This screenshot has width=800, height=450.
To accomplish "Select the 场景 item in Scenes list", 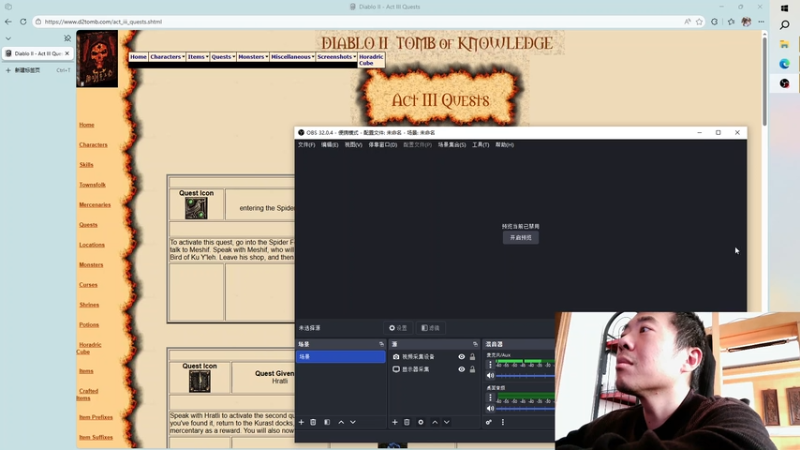I will pos(341,357).
